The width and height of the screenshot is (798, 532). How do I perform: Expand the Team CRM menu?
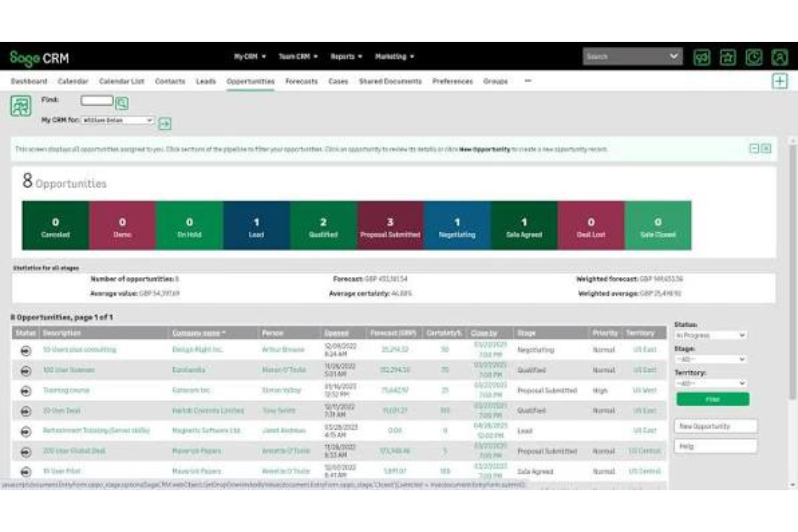[298, 57]
